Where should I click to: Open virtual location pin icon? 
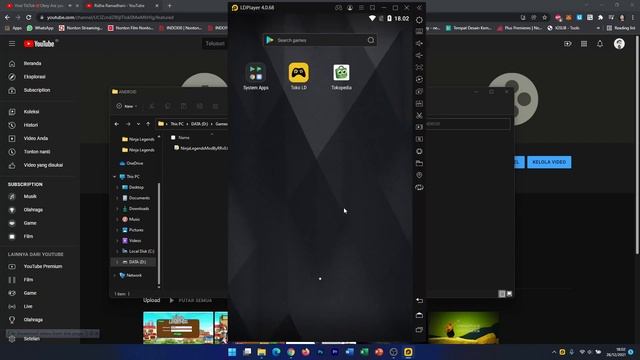(x=419, y=175)
